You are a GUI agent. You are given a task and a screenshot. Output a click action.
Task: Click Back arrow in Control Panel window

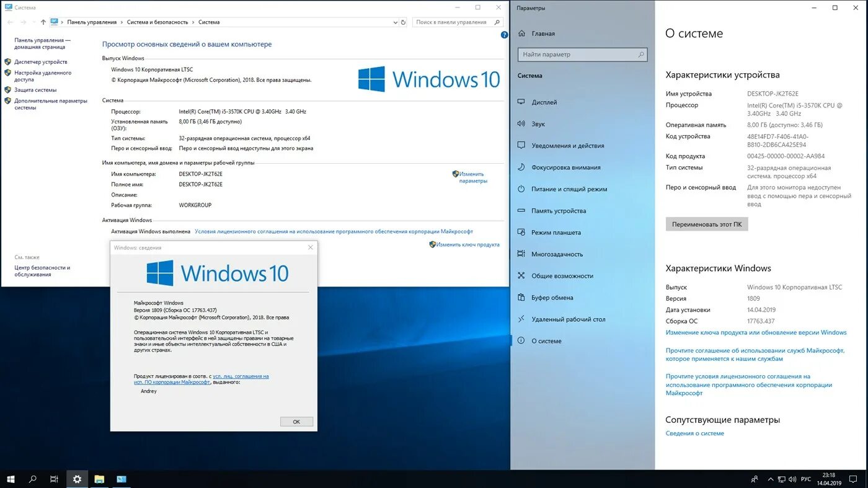[10, 22]
